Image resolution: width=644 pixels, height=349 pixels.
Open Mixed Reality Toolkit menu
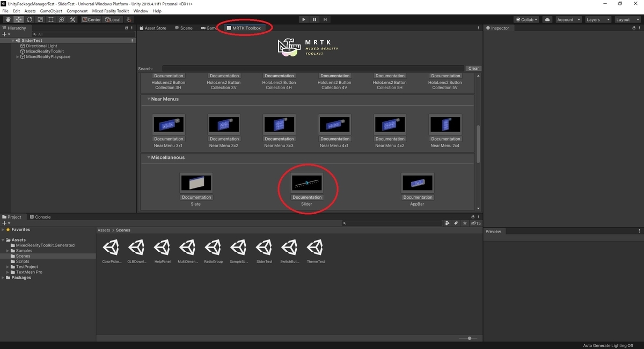tap(111, 11)
